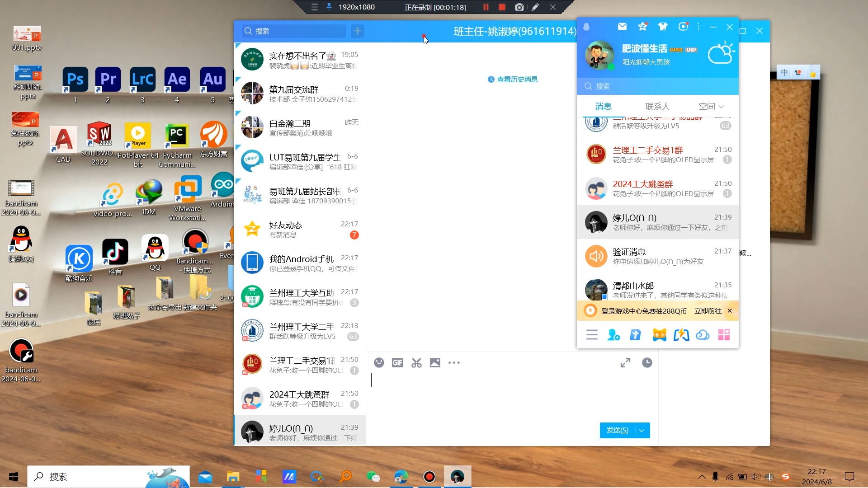This screenshot has width=868, height=488.
Task: Open more options ellipsis in chat toolbar
Action: click(x=454, y=363)
